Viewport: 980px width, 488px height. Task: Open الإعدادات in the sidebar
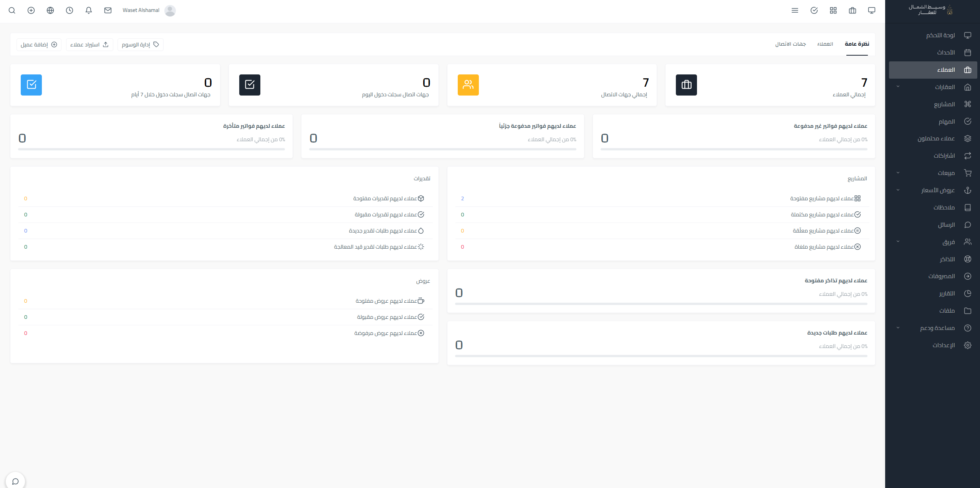pyautogui.click(x=944, y=345)
